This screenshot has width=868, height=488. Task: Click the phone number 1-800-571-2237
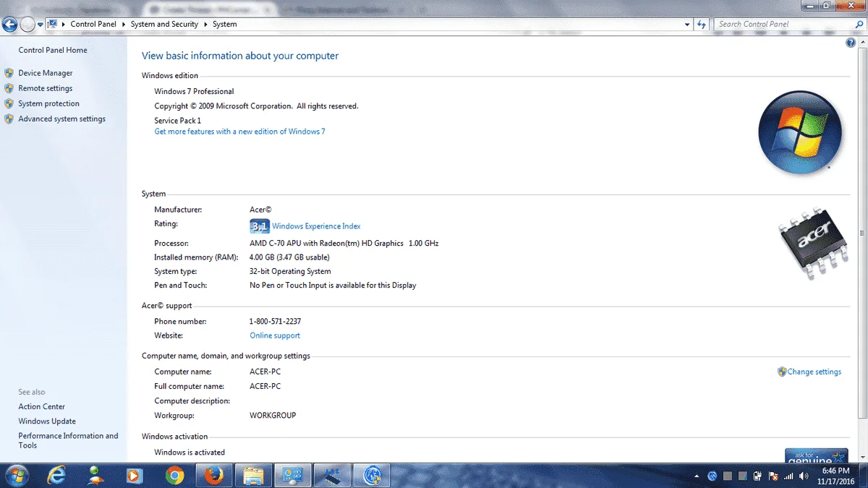pyautogui.click(x=275, y=321)
